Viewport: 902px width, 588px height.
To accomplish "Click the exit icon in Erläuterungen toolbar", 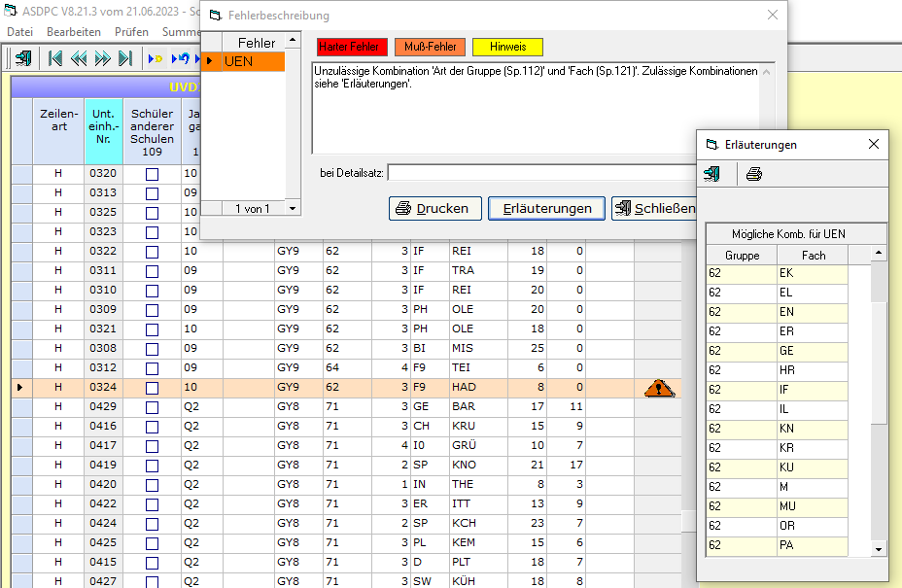I will click(712, 175).
